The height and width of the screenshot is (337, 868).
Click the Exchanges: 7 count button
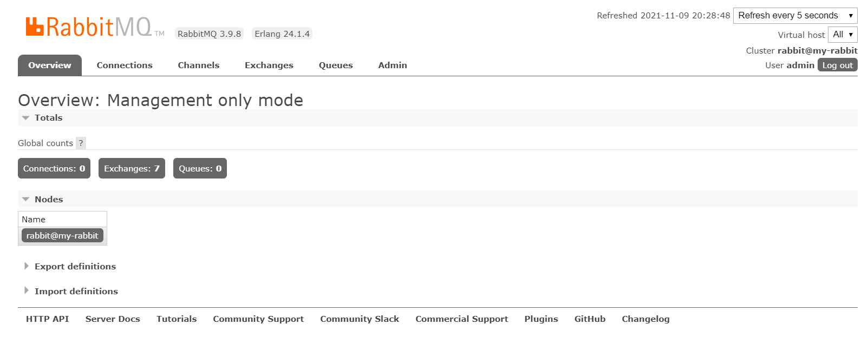pyautogui.click(x=132, y=168)
